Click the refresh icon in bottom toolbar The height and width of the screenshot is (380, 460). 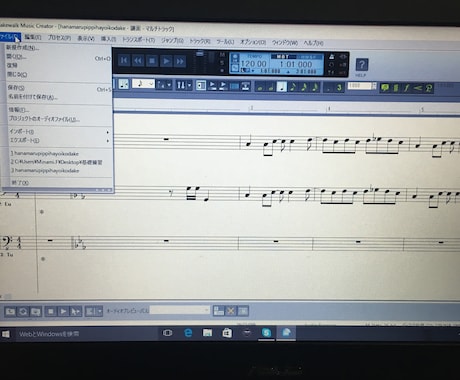click(23, 311)
